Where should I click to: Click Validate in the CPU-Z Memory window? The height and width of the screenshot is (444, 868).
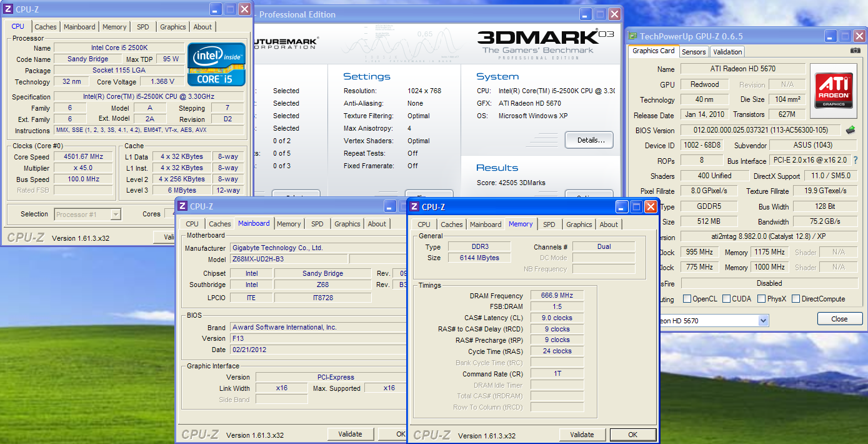coord(582,435)
